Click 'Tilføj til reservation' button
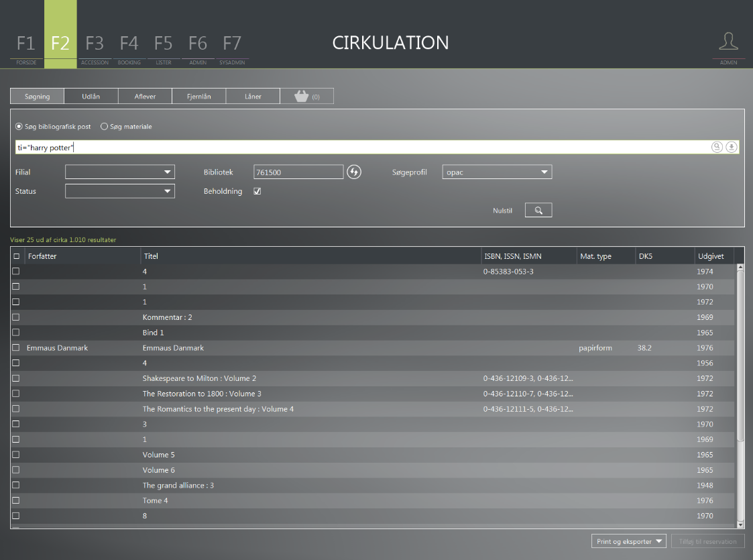Screen dimensions: 753x560 tap(707, 541)
